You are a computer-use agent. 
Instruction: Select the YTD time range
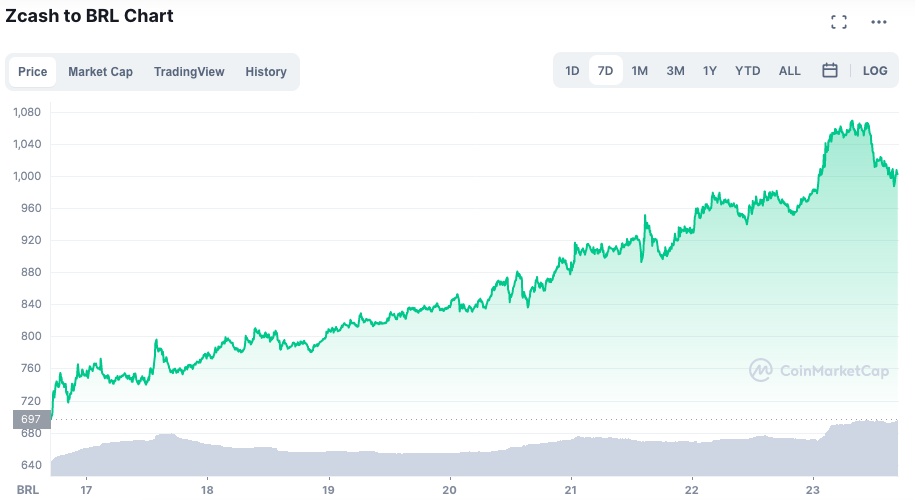click(x=748, y=71)
